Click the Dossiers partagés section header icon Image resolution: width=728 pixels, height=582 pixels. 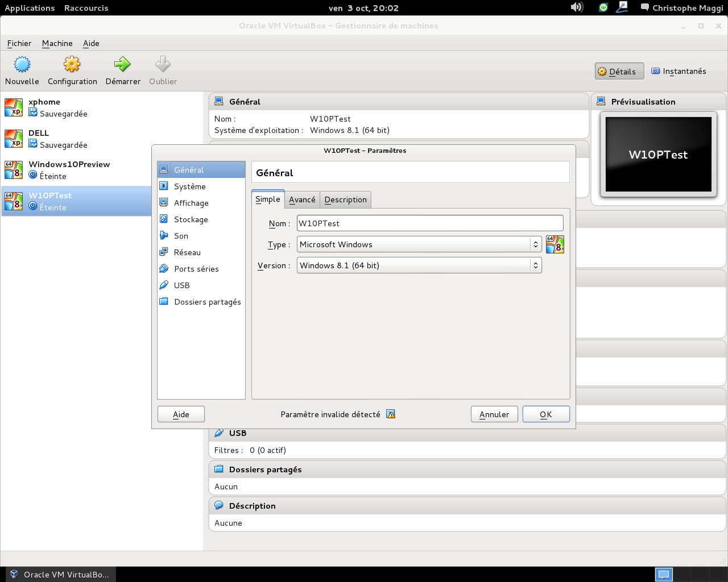(x=219, y=469)
